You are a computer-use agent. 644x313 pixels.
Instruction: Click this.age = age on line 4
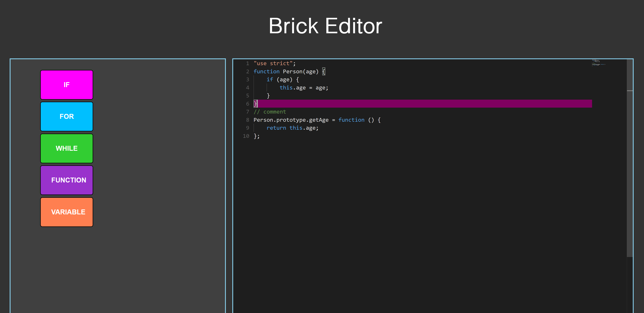coord(304,87)
